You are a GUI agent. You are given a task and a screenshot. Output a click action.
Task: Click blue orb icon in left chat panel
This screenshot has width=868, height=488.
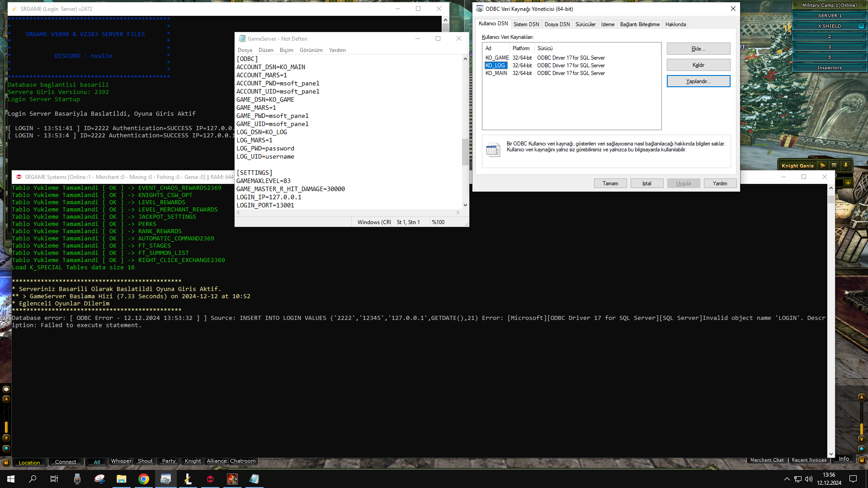click(x=6, y=448)
